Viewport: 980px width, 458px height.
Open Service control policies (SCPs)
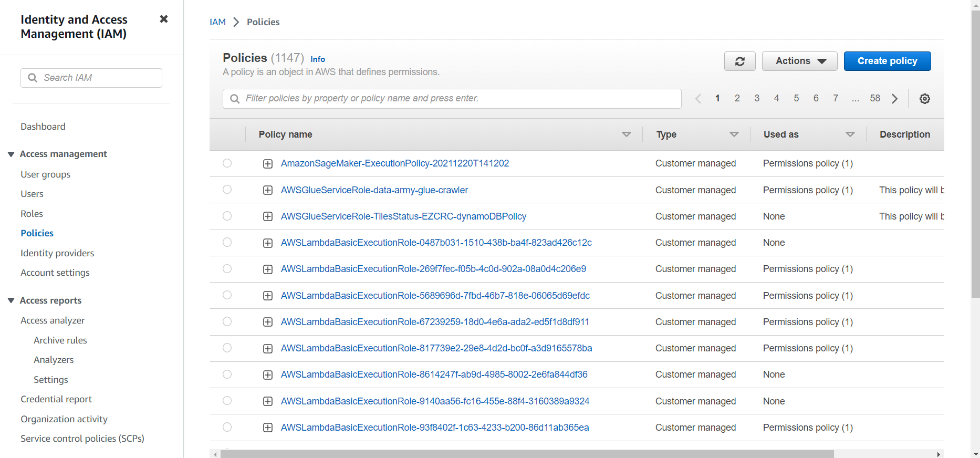coord(82,439)
